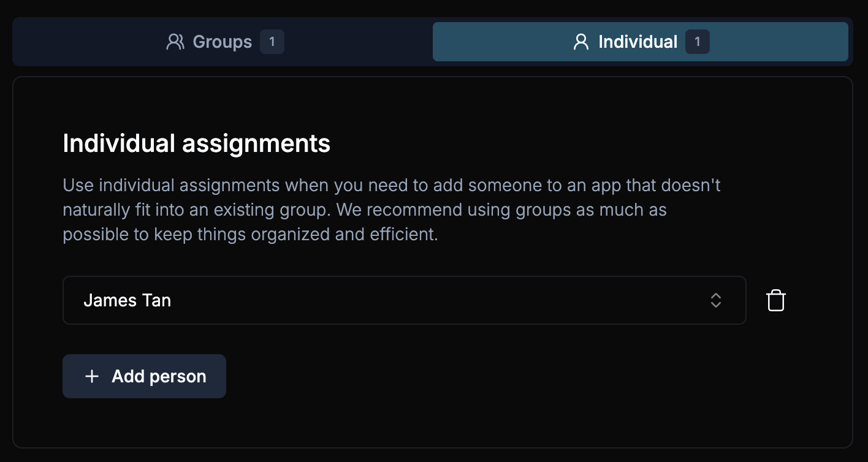Image resolution: width=868 pixels, height=462 pixels.
Task: Click inside the James Tan selection field
Action: click(306, 300)
